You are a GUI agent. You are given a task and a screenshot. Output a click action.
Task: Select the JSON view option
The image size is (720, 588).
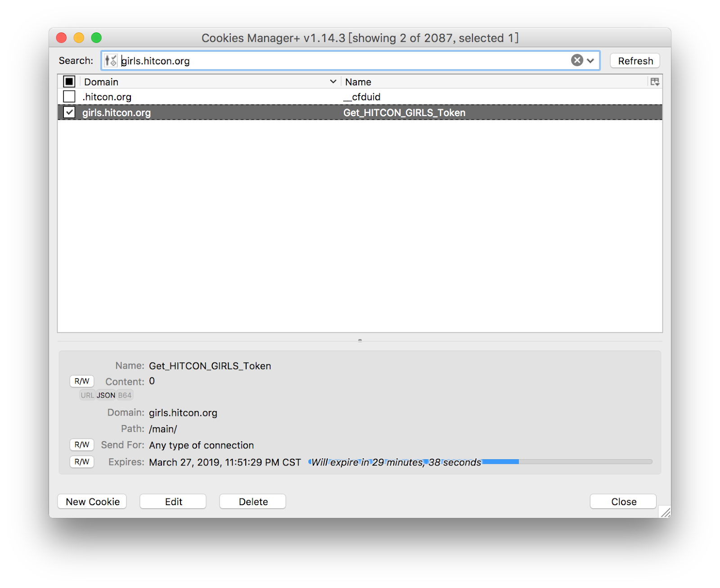coord(106,395)
